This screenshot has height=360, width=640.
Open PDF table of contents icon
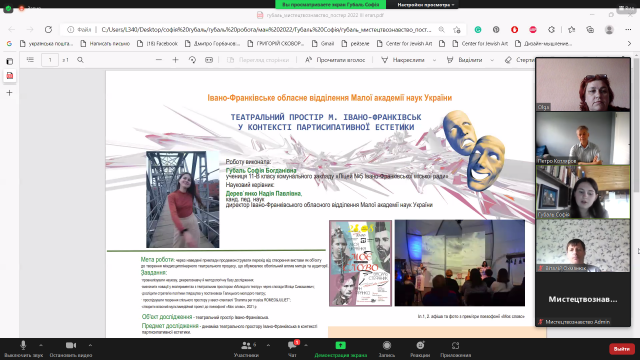coord(30,60)
